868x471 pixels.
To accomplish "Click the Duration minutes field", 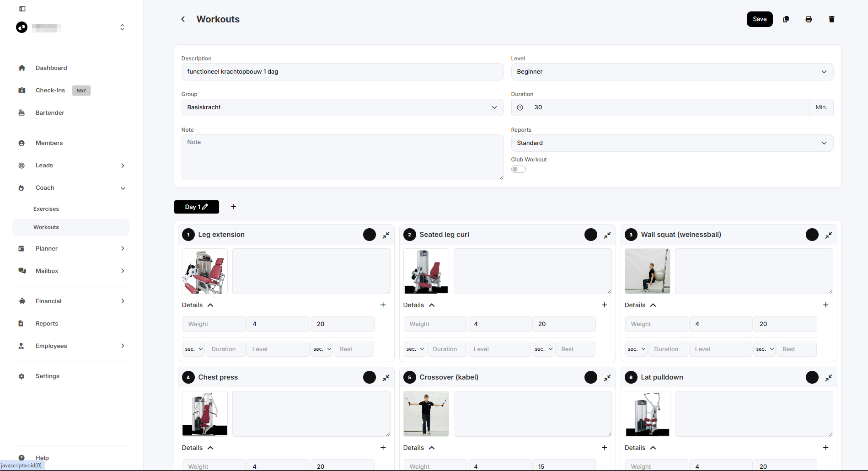I will tap(669, 107).
